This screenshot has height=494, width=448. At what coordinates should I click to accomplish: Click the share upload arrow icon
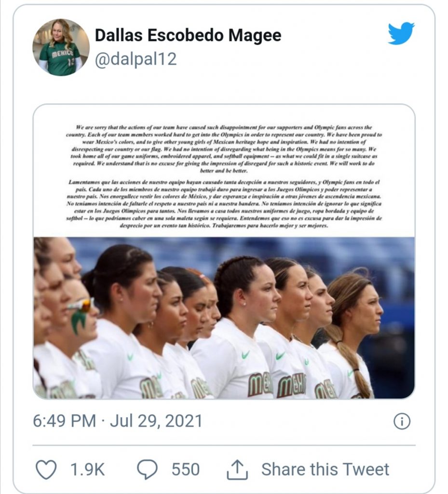pyautogui.click(x=237, y=469)
